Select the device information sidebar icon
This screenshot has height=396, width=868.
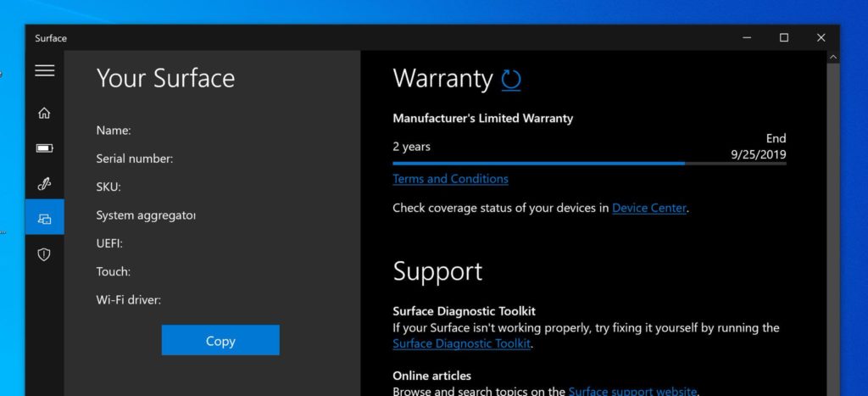point(44,219)
